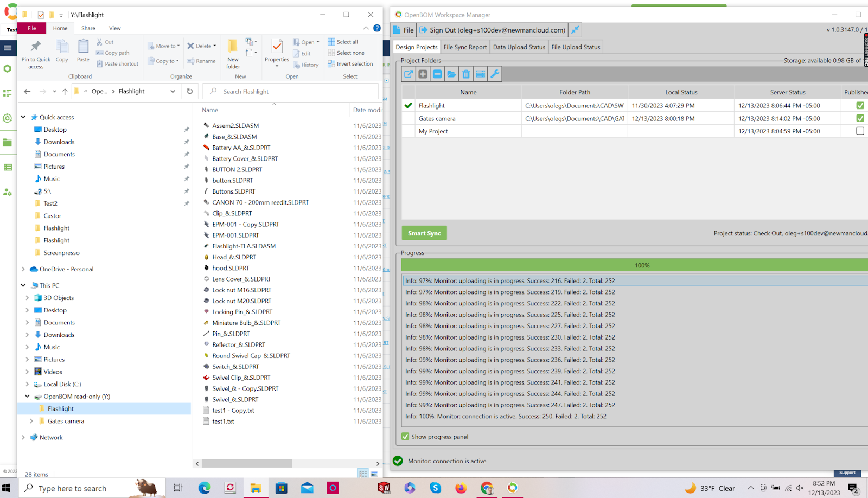Click the Windows Start button
Image resolution: width=868 pixels, height=498 pixels.
click(x=7, y=488)
